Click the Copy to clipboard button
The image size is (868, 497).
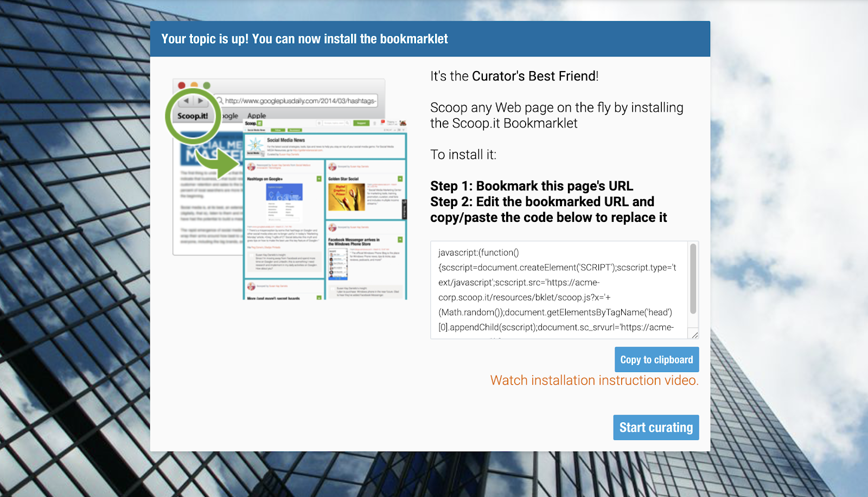[x=656, y=360]
